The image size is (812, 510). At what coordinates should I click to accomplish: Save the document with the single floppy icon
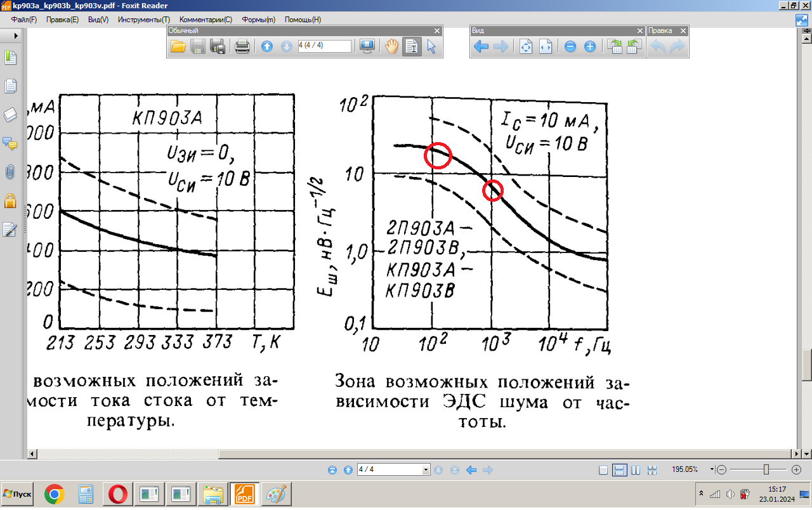click(x=198, y=46)
